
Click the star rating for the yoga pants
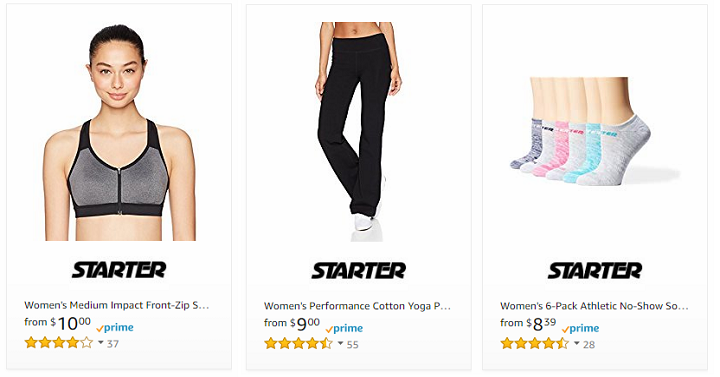[298, 343]
